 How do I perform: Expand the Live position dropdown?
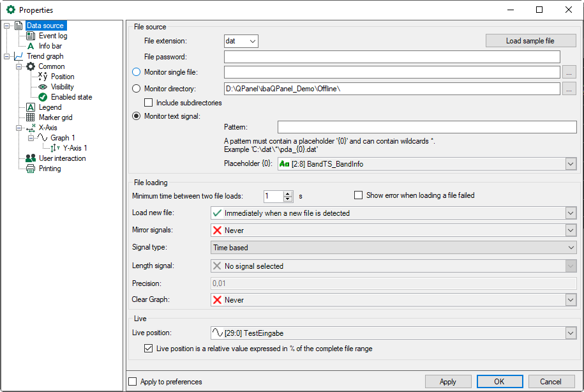click(569, 333)
